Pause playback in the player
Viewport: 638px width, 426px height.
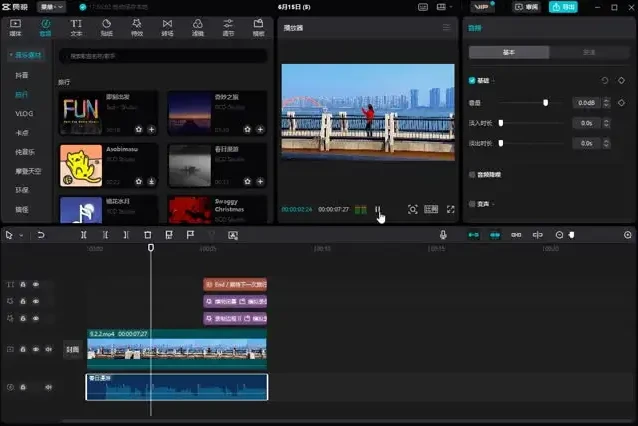(x=378, y=210)
